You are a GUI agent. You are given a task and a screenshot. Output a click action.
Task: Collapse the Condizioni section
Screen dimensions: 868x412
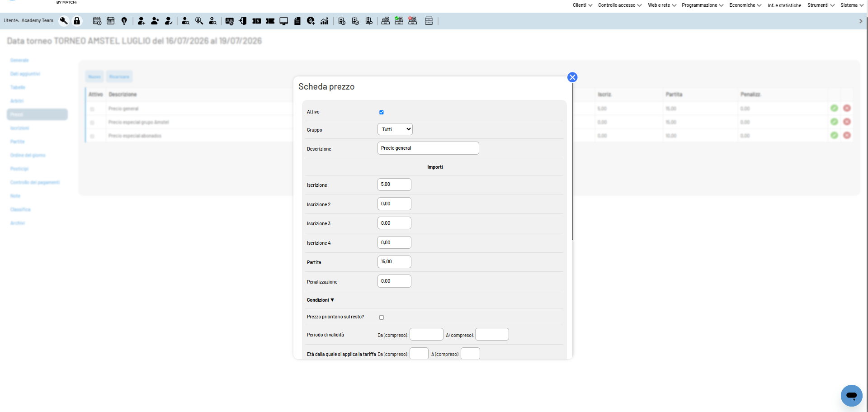[x=321, y=300]
